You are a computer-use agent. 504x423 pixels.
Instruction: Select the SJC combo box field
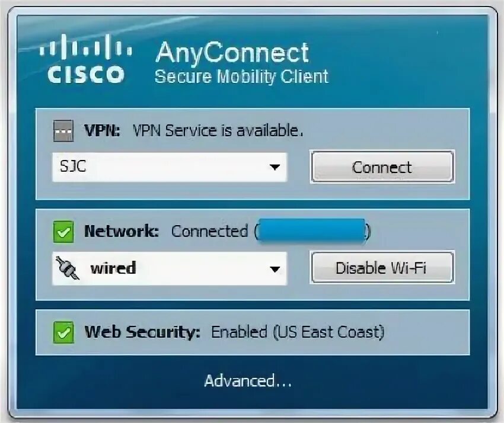(x=170, y=167)
